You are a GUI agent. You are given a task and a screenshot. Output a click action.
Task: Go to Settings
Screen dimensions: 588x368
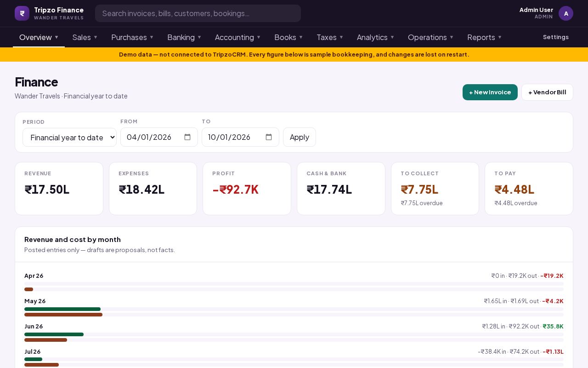[x=556, y=37]
